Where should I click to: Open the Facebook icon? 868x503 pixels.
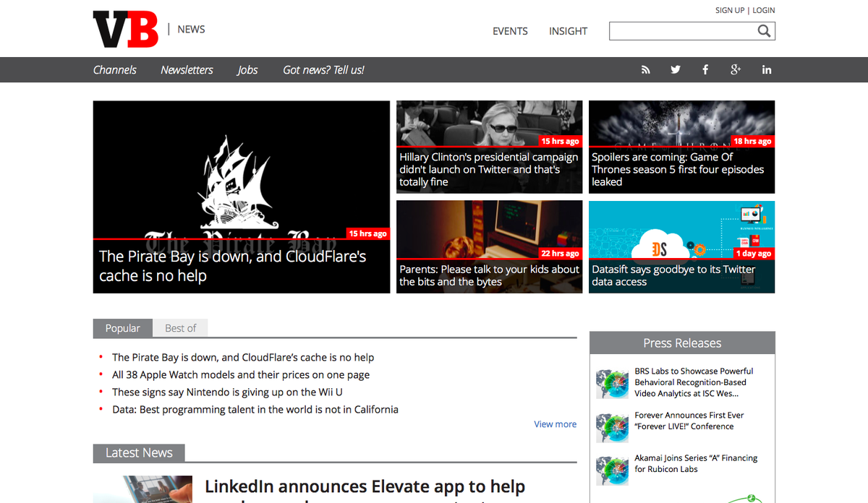point(705,70)
